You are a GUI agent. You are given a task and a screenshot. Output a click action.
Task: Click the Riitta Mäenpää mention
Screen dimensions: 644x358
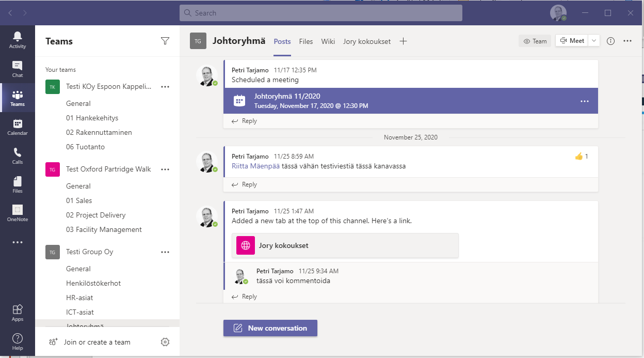(x=255, y=166)
